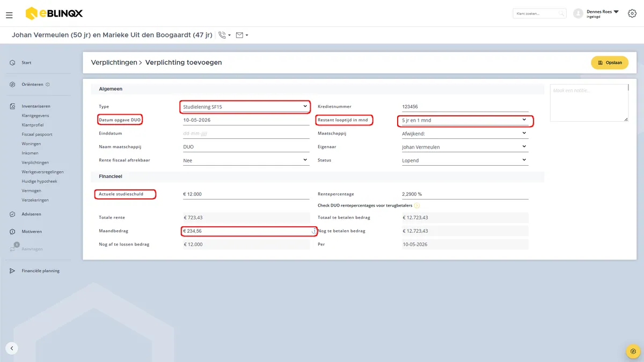Screen dimensions: 644x362
Task: Go to Inkomen in the sidebar
Action: (30, 153)
